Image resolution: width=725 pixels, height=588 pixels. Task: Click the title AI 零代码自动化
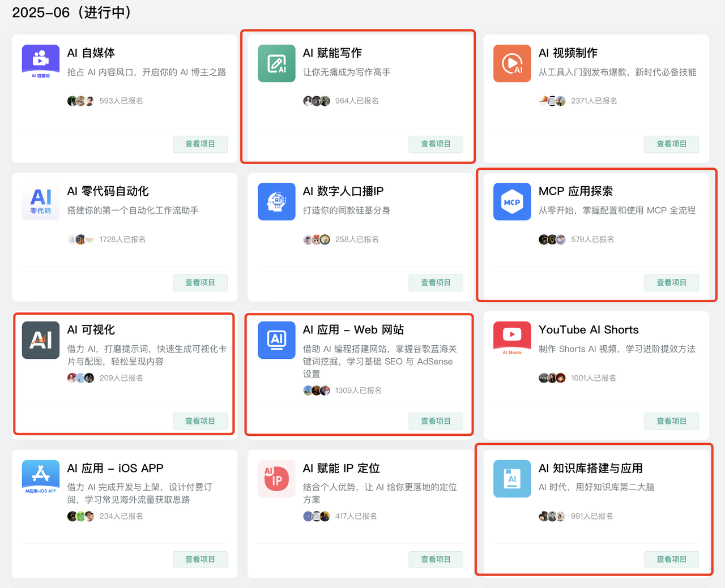tap(108, 191)
